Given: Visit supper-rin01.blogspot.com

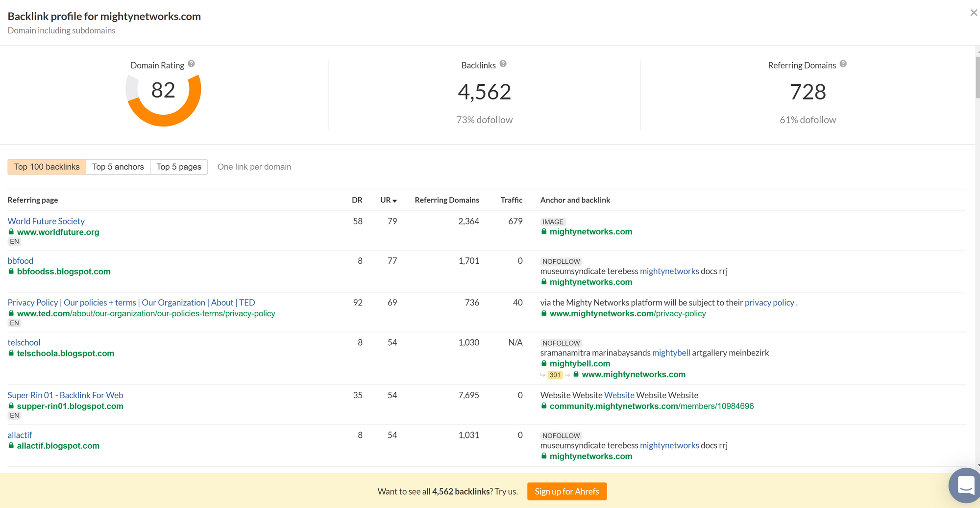Looking at the screenshot, I should 70,406.
